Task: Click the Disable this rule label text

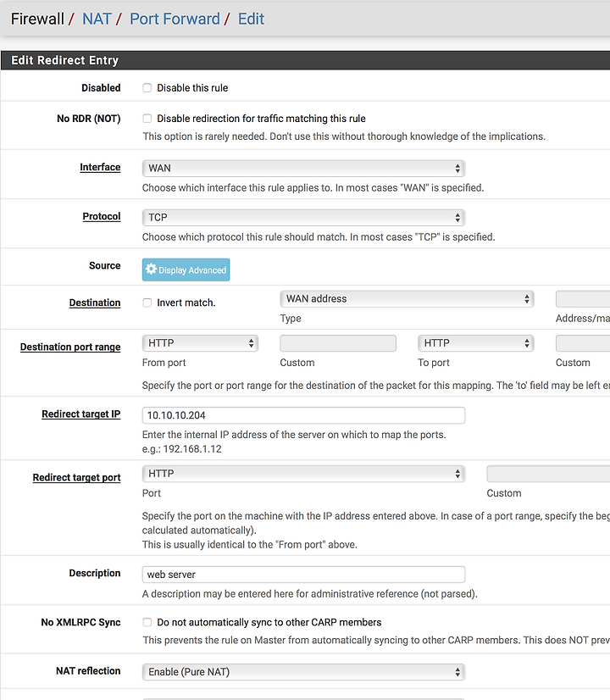Action: click(x=192, y=88)
